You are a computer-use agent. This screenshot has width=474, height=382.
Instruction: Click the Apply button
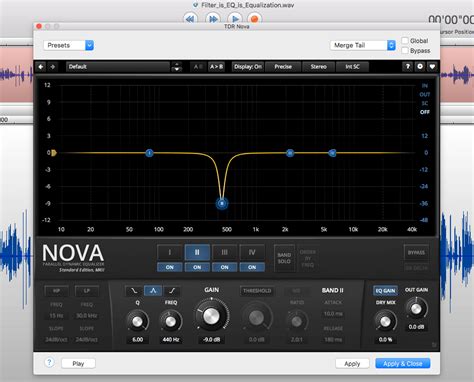tap(352, 363)
